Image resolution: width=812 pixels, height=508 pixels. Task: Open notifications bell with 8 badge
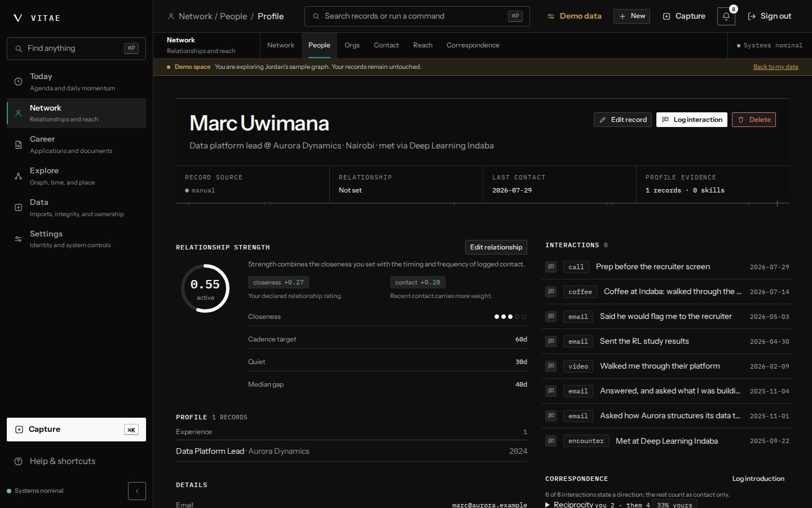coord(726,16)
